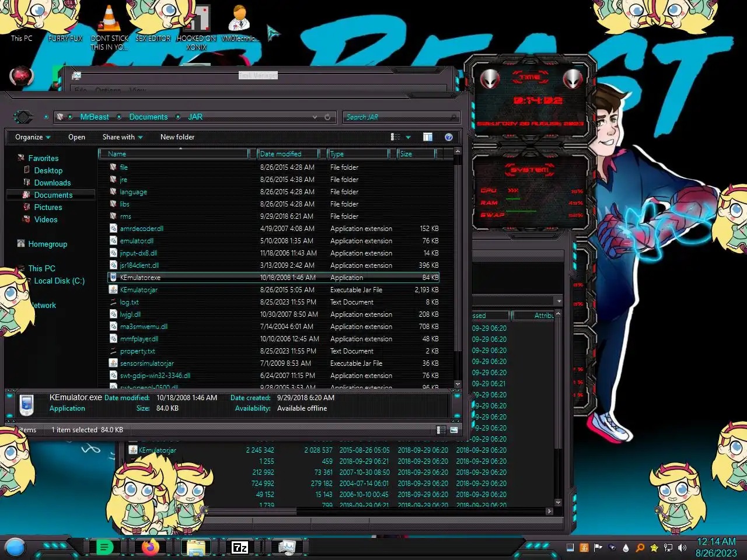Select the jinput-dx8.dll file row
747x560 pixels.
pos(274,253)
